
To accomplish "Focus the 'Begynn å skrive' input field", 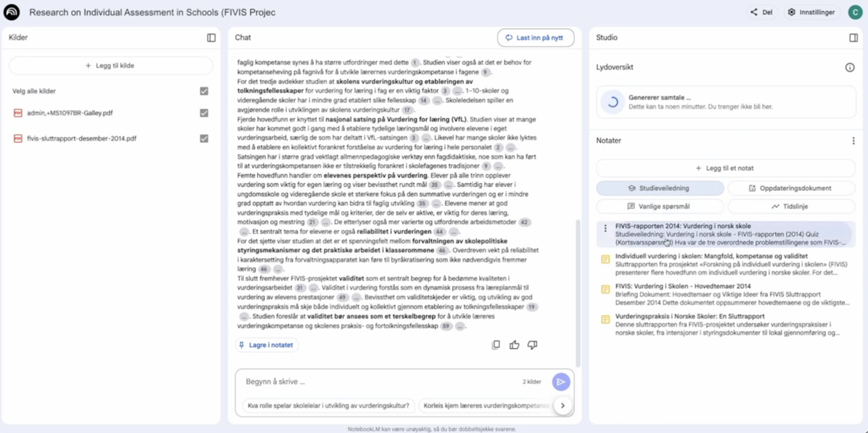I will tap(380, 382).
